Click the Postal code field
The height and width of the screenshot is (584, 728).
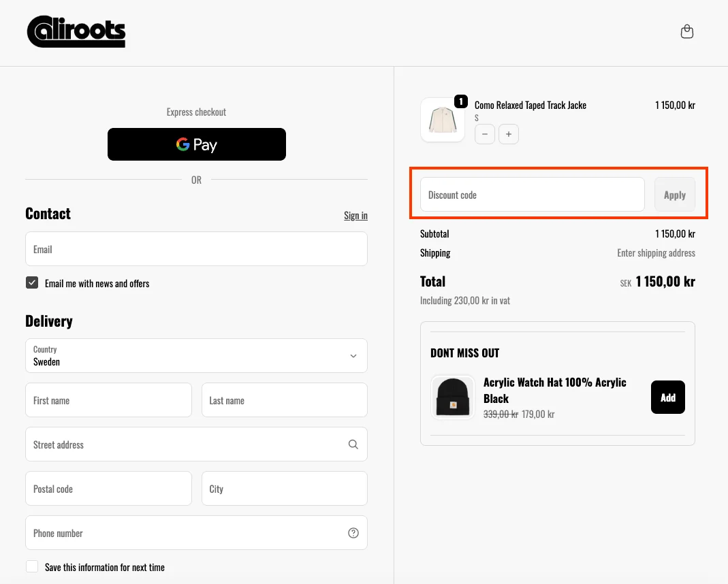click(108, 489)
